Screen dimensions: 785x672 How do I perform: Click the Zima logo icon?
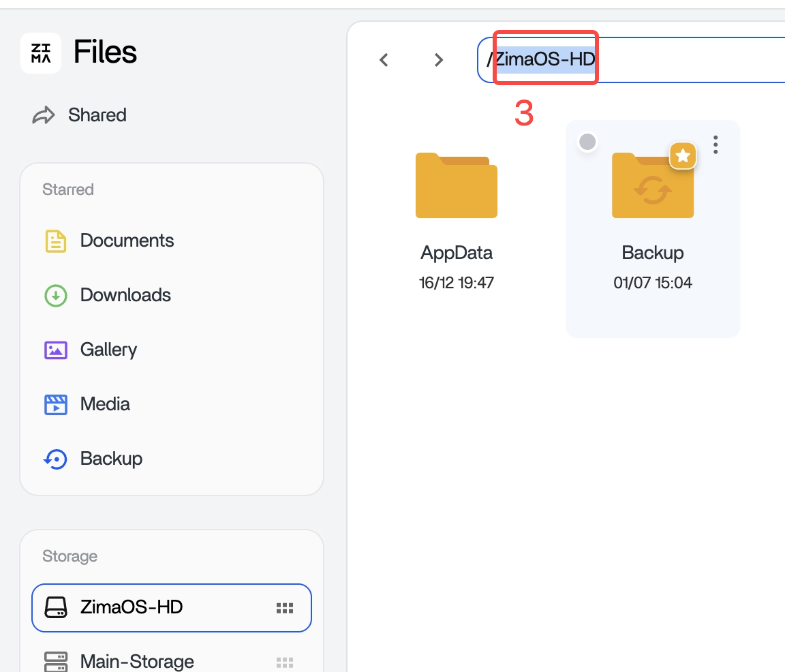(x=41, y=52)
